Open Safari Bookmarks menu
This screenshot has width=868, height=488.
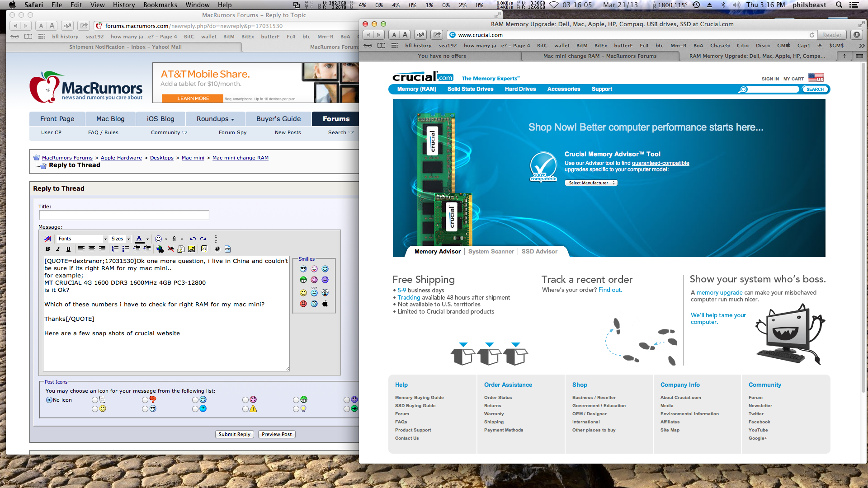(160, 5)
